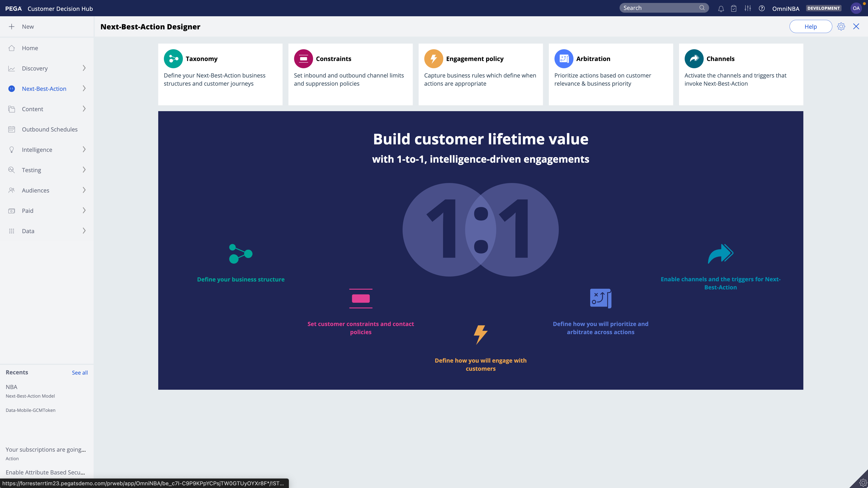The image size is (868, 488).
Task: Click the Channels arrow icon tile
Action: coord(694,59)
